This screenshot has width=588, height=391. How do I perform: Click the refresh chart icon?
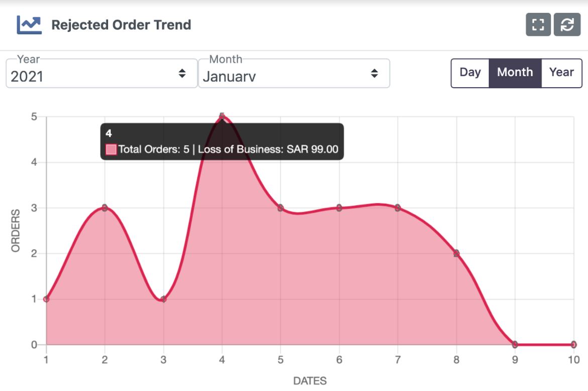[567, 25]
